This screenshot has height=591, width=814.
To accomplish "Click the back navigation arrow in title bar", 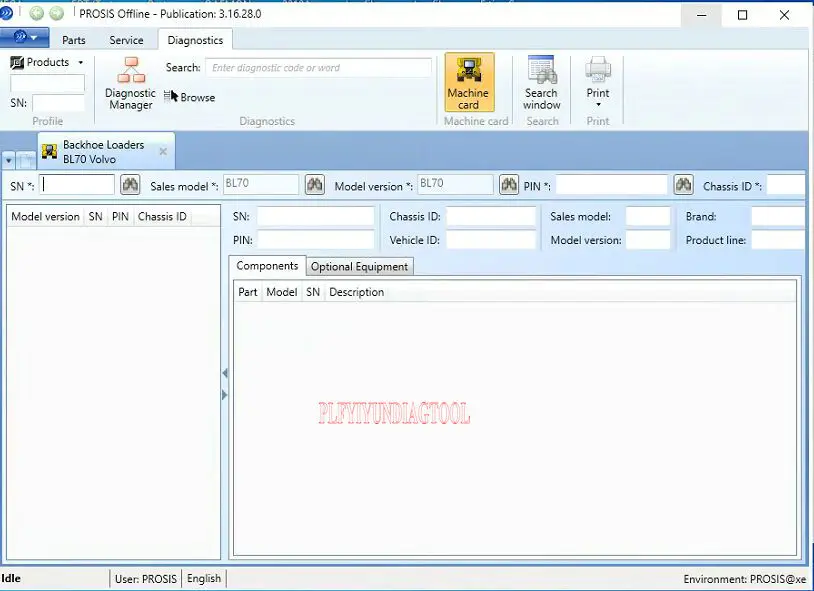I will [x=36, y=13].
